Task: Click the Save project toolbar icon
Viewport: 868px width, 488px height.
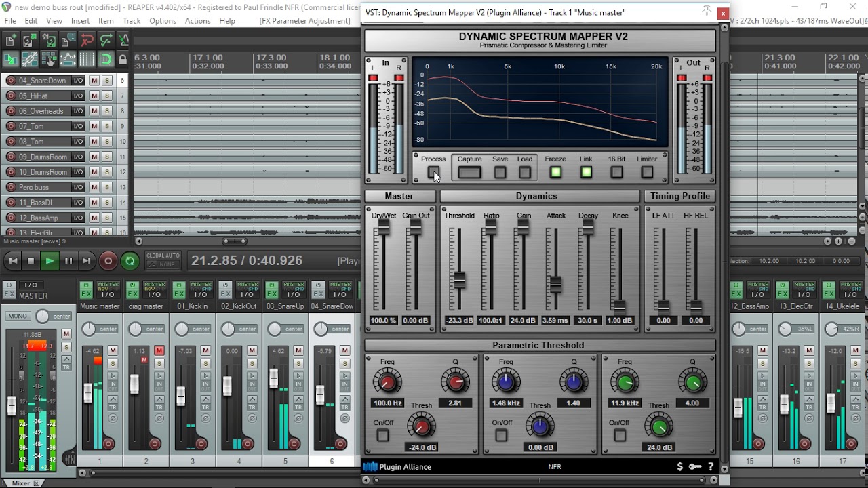Action: (49, 40)
